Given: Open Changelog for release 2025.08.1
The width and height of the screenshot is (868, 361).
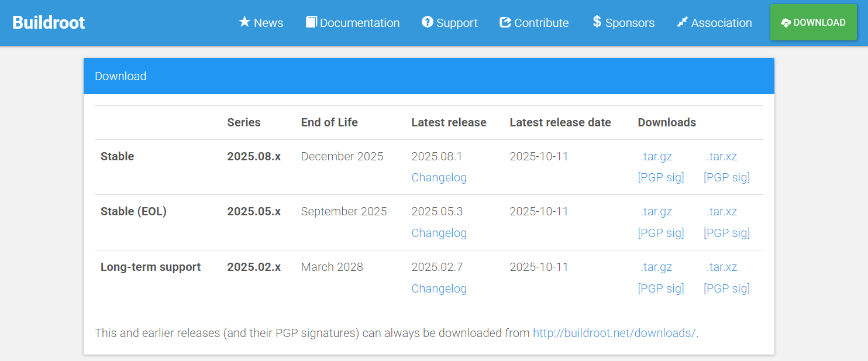Looking at the screenshot, I should (x=439, y=177).
